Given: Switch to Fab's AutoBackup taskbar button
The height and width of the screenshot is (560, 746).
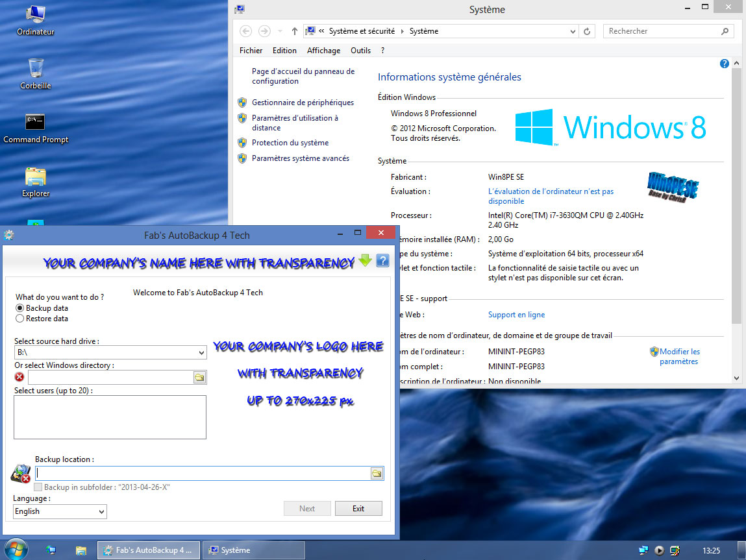Looking at the screenshot, I should coord(149,550).
